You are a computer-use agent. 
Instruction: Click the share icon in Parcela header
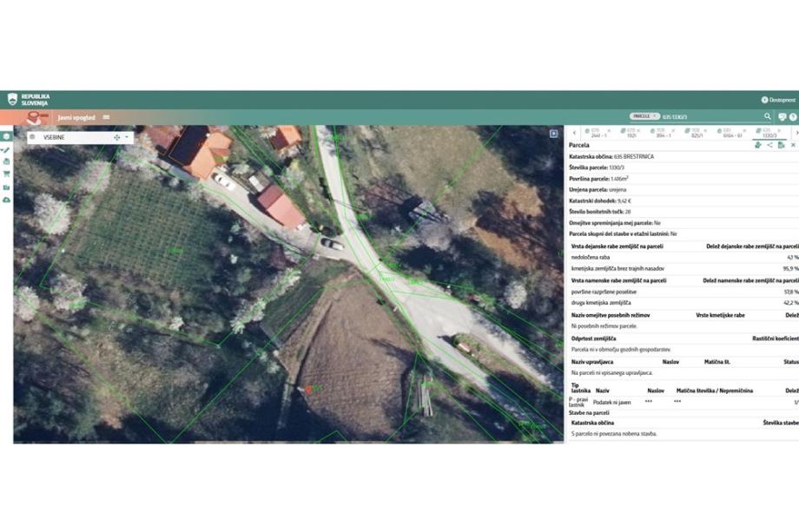769,145
